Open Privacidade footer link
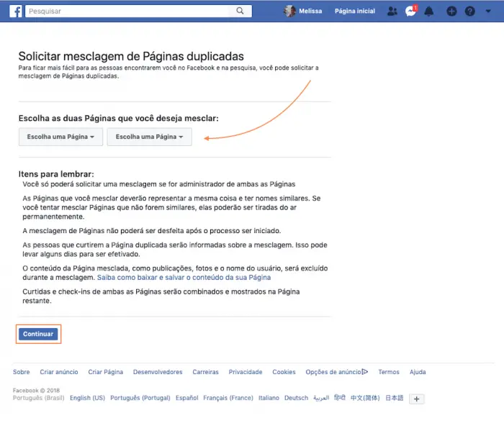Image resolution: width=504 pixels, height=431 pixels. [246, 372]
